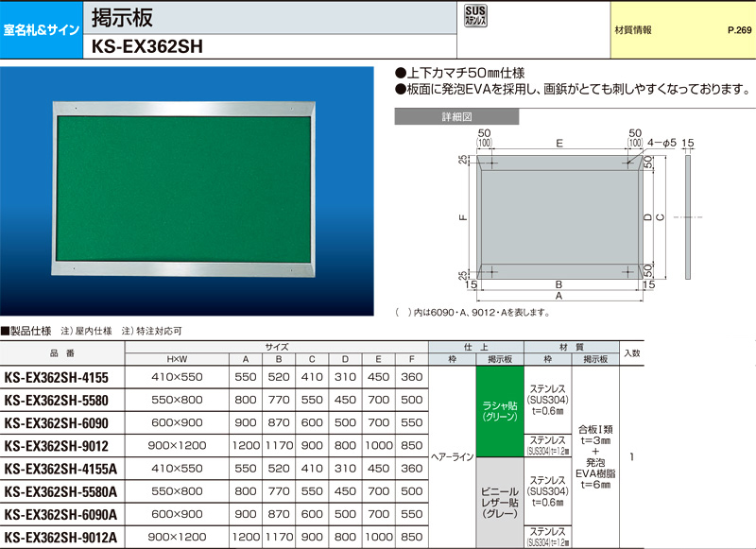
Task: Click the dimension A label under the diagram
Action: [x=558, y=296]
